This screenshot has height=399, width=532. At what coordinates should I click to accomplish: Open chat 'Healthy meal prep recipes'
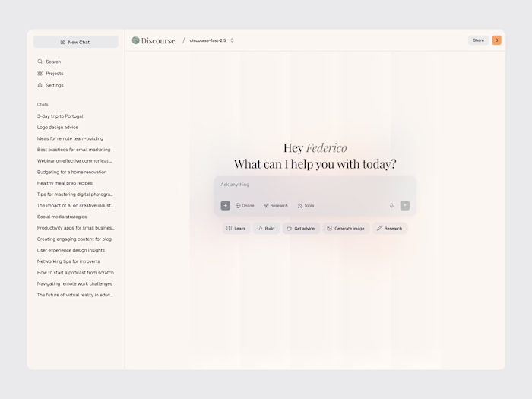tap(65, 183)
